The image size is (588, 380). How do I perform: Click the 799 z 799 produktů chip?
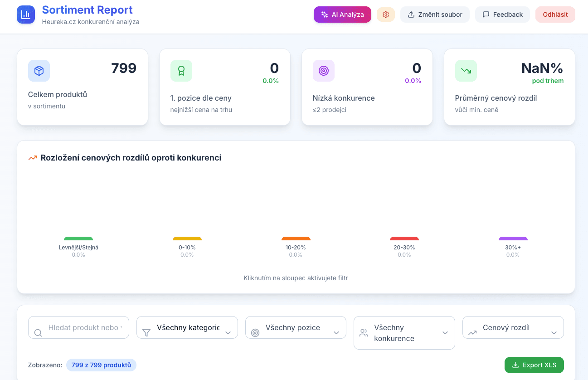[101, 365]
